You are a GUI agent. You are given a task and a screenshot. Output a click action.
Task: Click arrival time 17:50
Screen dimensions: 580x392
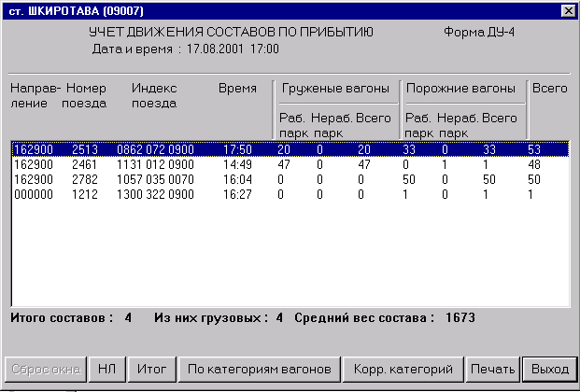237,149
